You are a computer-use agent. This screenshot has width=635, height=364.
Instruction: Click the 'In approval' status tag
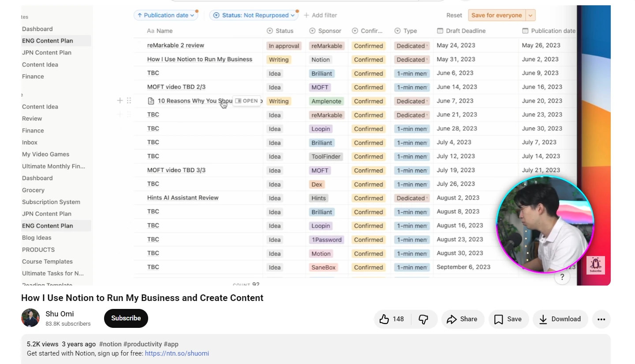click(x=284, y=46)
